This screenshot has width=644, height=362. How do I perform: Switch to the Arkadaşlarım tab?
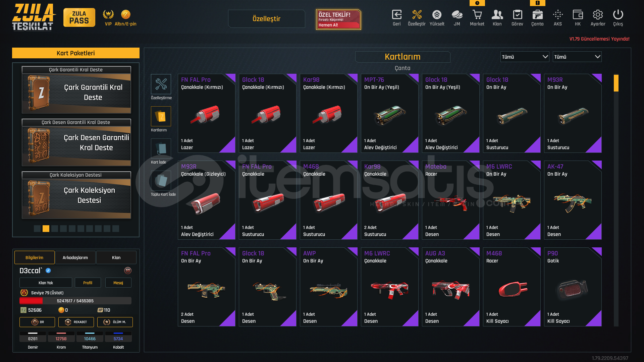75,257
